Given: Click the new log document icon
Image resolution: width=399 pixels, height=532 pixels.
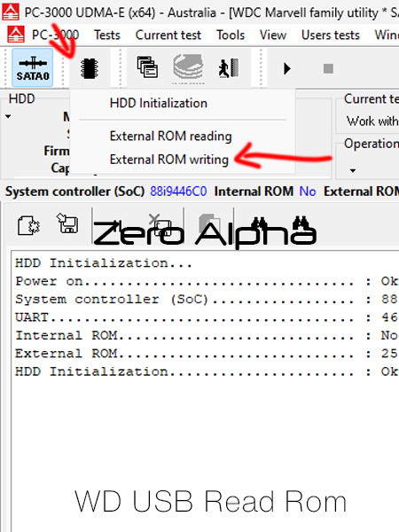Looking at the screenshot, I should 28,224.
